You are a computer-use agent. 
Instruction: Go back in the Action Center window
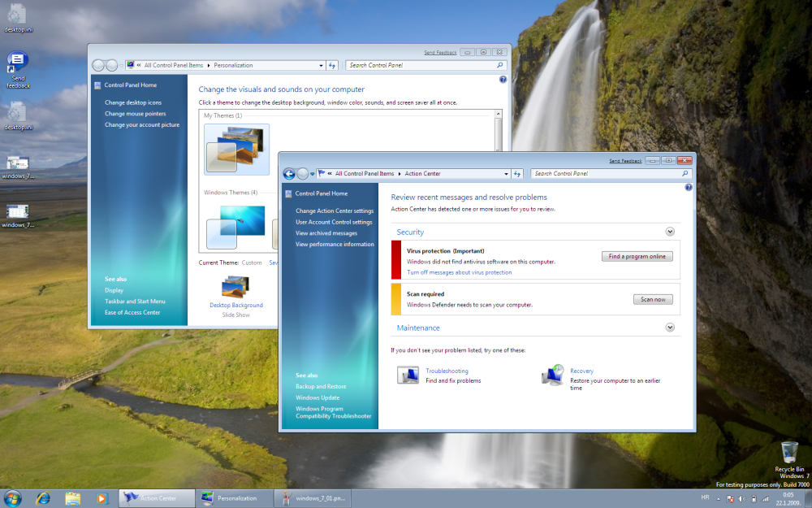[x=289, y=174]
